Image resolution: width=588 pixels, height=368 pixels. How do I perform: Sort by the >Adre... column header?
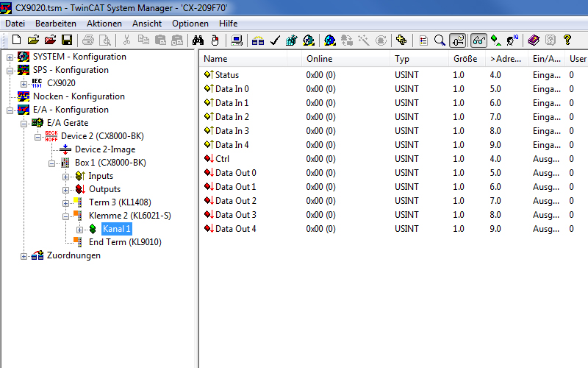[x=506, y=59]
